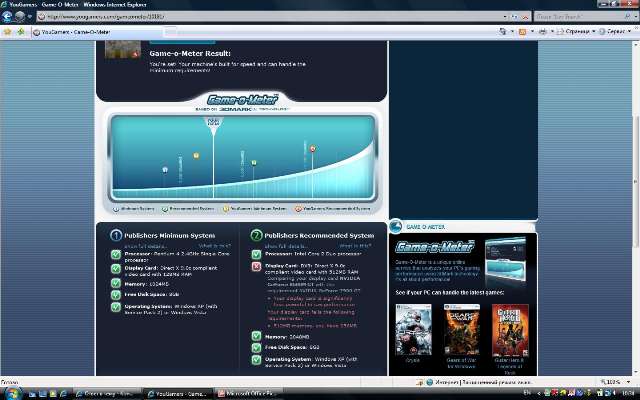Viewport: 640px width, 400px height.
Task: Click the GAME-O-METER sidebar header
Action: coord(463,227)
